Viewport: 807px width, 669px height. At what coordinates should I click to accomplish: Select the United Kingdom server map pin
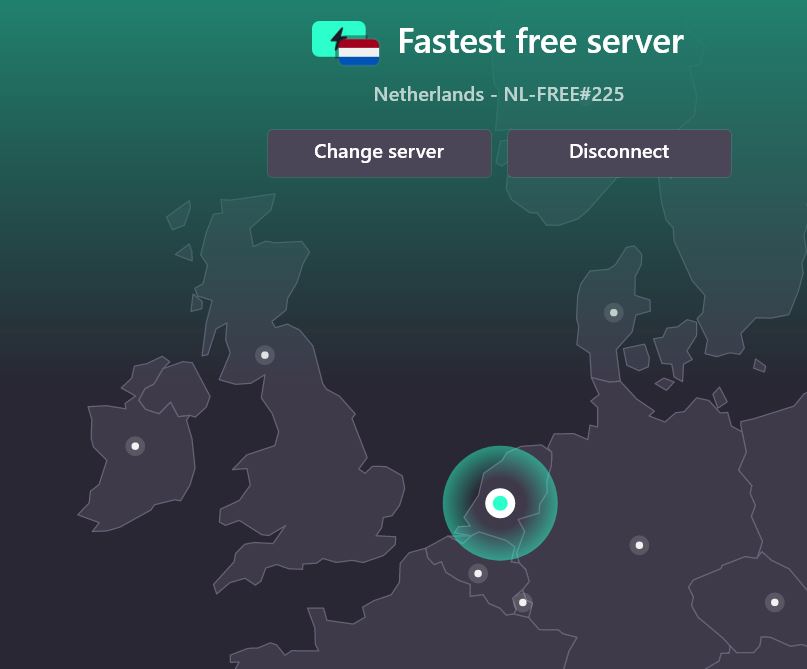point(265,355)
